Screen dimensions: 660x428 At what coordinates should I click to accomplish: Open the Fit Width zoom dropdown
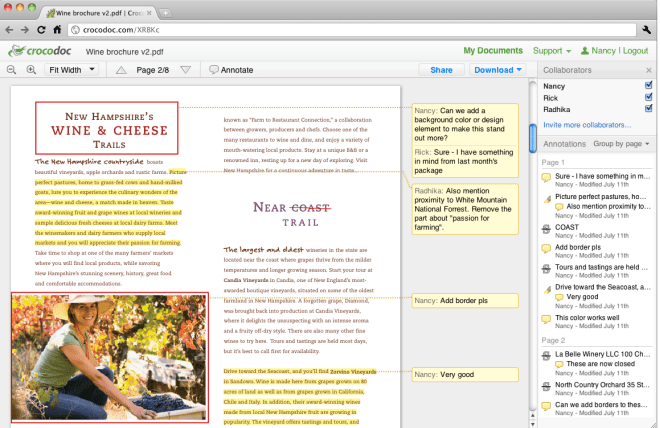click(72, 70)
